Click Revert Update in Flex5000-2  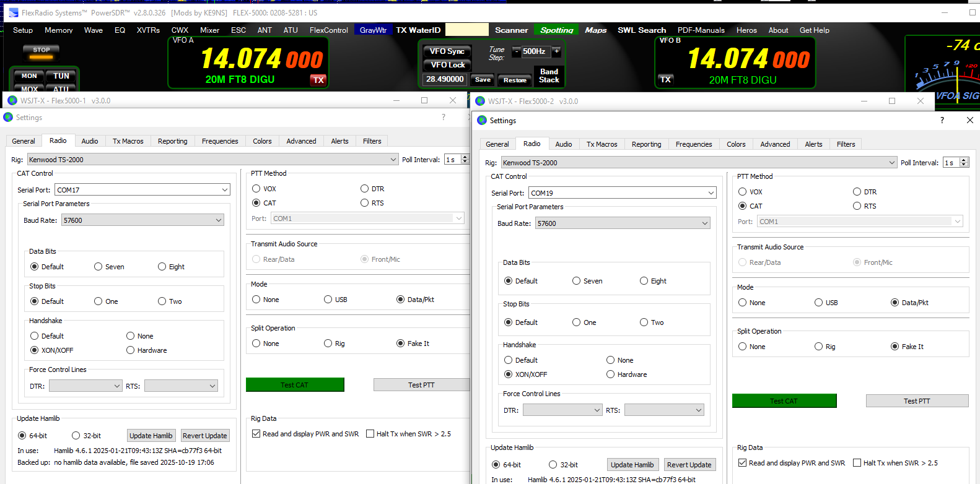(689, 465)
